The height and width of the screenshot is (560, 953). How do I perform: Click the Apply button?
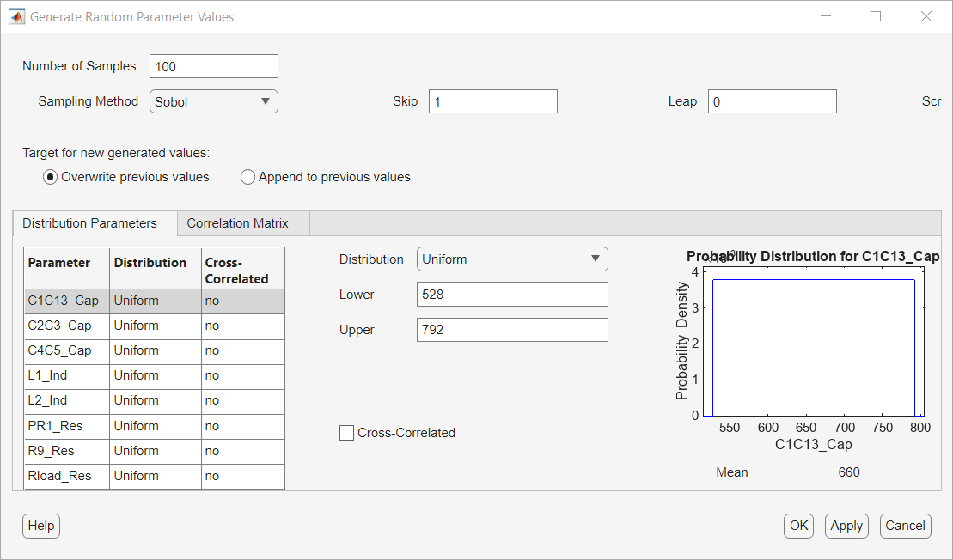(846, 526)
